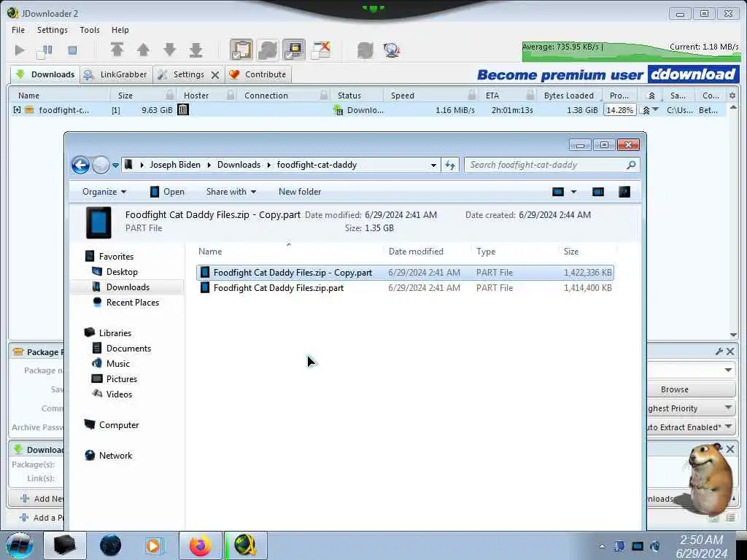Expand the foodfight package row
The image size is (747, 560).
pos(18,110)
